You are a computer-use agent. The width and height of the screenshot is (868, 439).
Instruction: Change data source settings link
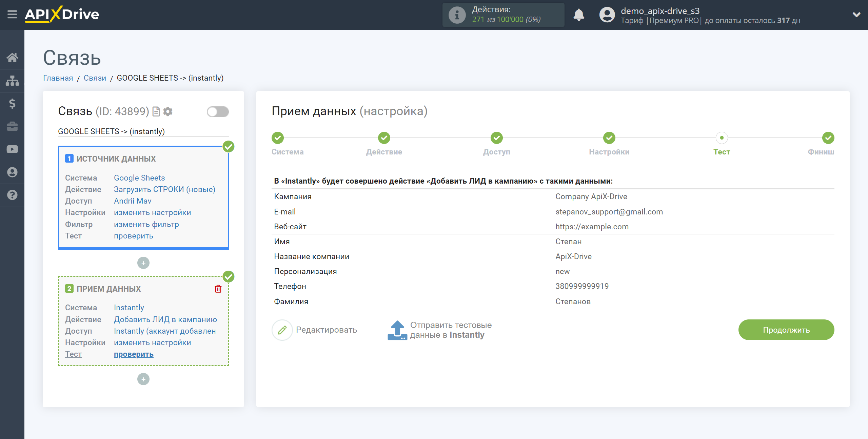point(152,212)
